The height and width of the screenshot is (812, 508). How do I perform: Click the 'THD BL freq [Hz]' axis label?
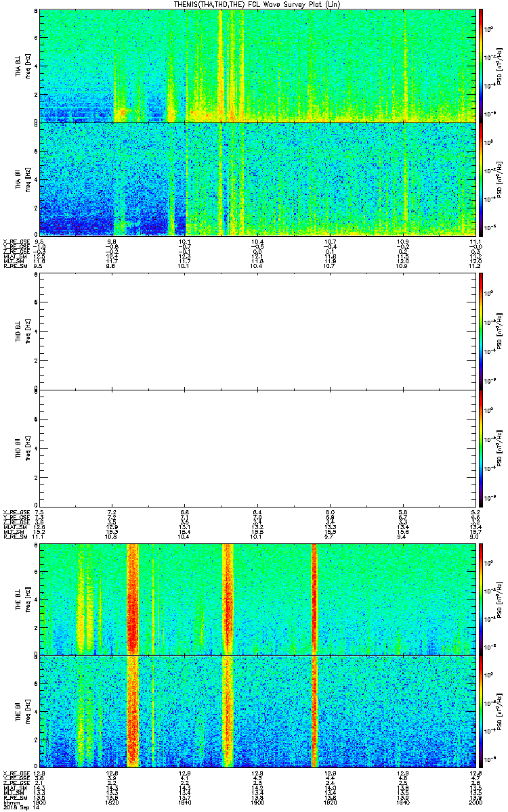coord(22,332)
